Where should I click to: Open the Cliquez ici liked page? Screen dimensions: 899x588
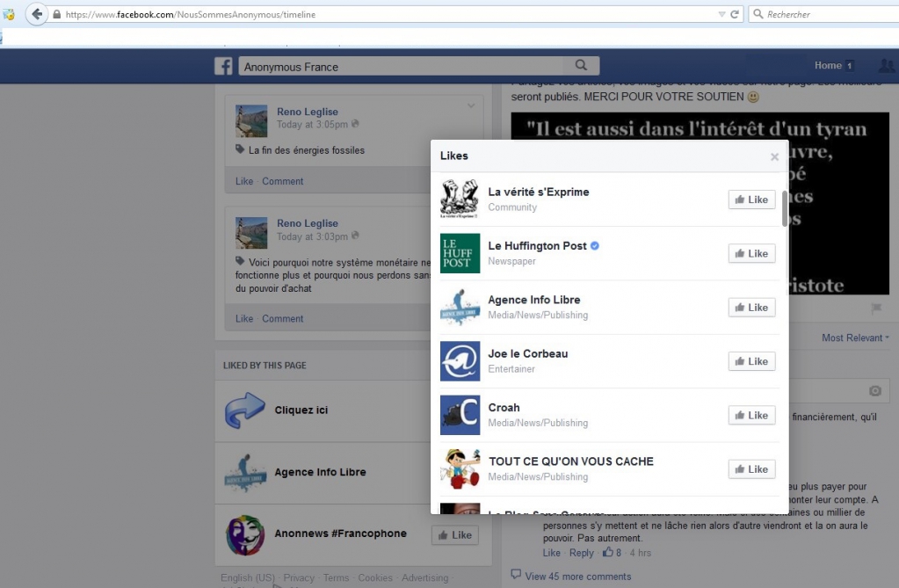pos(301,410)
